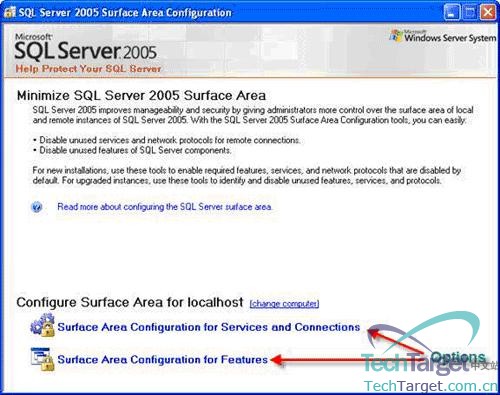Viewport: 500px width, 395px height.
Task: Open Read more about configuring SQL Server surface area
Action: point(165,207)
